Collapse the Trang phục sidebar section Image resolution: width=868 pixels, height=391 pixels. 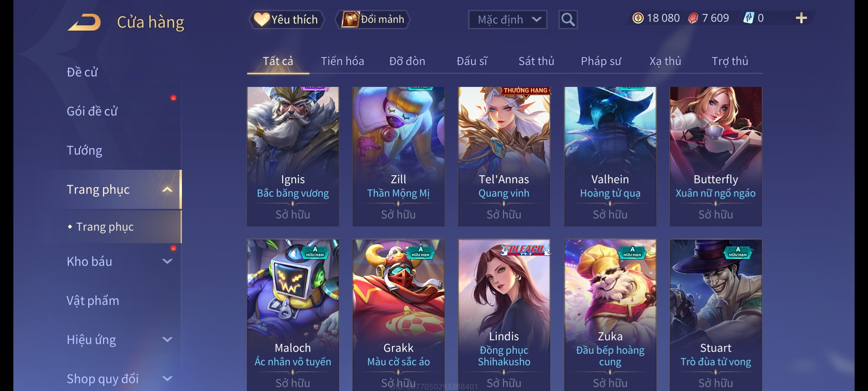(167, 190)
